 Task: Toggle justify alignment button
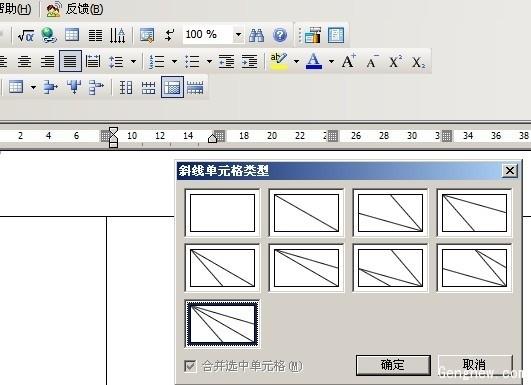click(x=70, y=61)
